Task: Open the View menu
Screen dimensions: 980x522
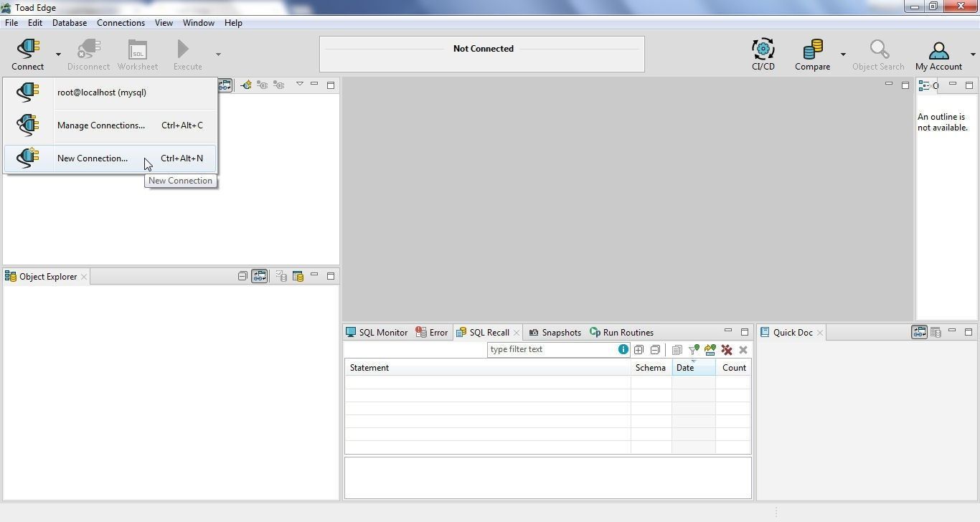Action: click(x=164, y=23)
